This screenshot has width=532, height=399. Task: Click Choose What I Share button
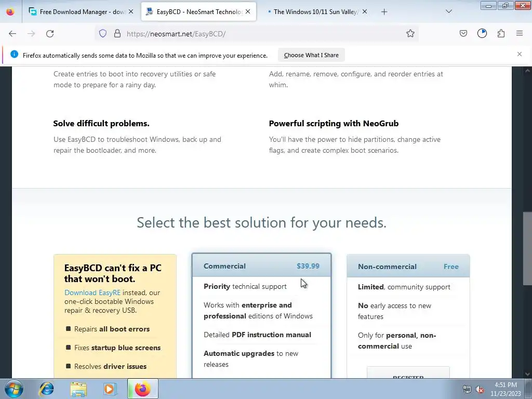311,55
